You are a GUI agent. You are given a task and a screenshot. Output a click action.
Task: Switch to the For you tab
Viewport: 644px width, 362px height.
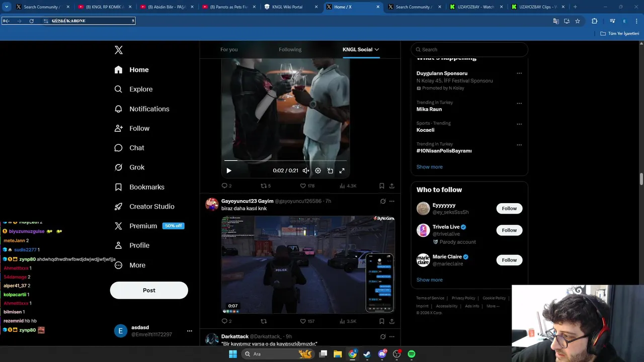tap(229, 49)
